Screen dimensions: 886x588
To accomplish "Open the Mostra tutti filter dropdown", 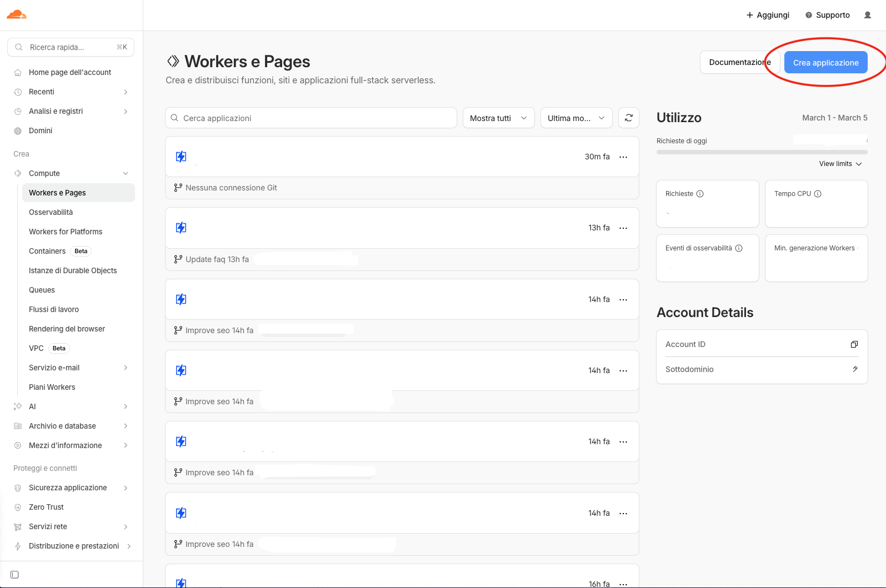I will pyautogui.click(x=498, y=118).
